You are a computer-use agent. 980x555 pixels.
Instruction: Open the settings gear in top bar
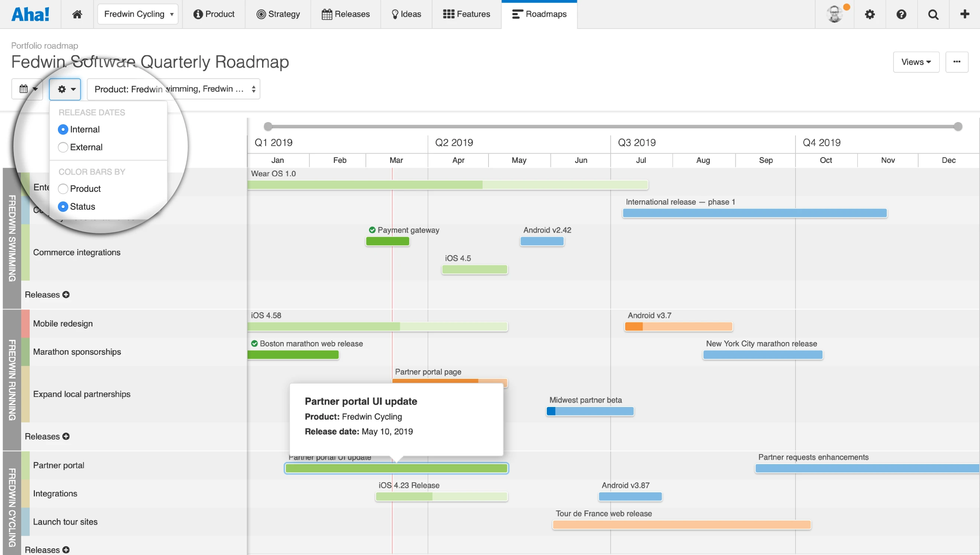coord(869,14)
